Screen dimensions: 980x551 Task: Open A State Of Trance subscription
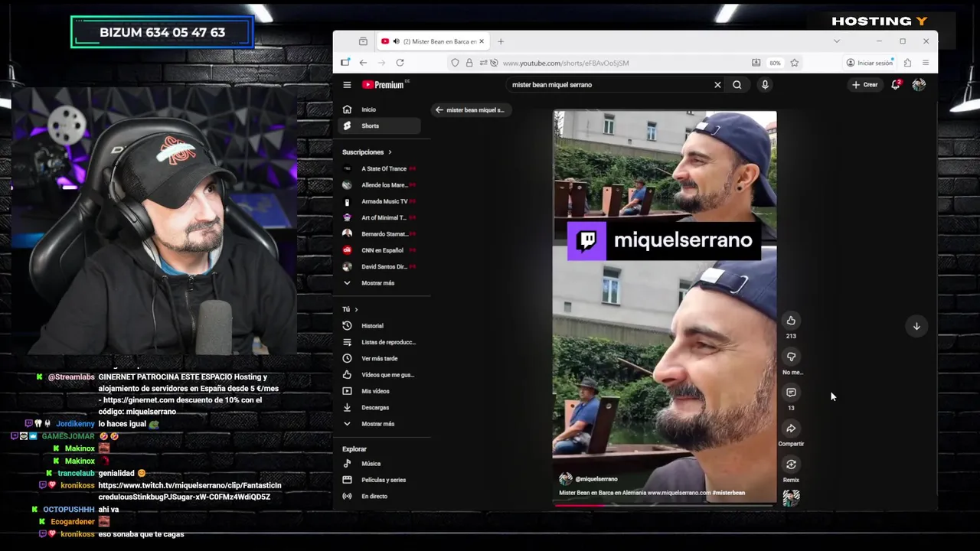[x=379, y=168]
